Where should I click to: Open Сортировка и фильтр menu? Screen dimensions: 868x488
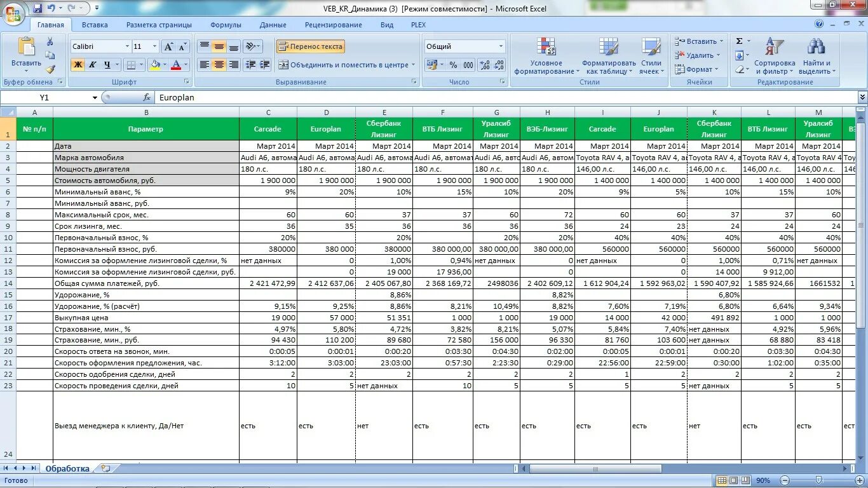[775, 56]
